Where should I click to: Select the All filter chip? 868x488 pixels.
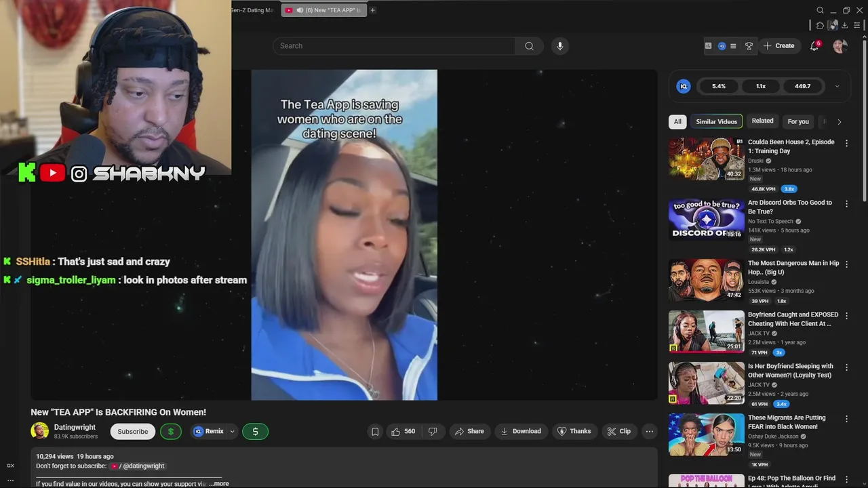pos(677,121)
